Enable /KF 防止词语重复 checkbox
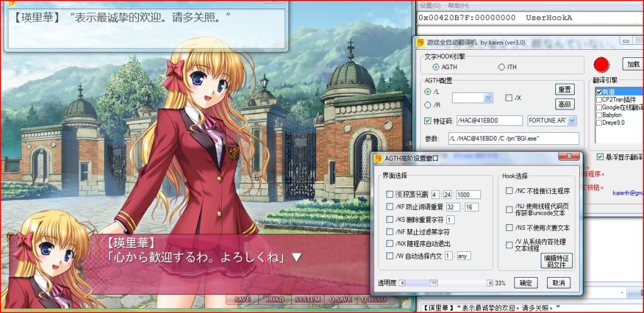Viewport: 644px width, 313px height. pyautogui.click(x=389, y=207)
